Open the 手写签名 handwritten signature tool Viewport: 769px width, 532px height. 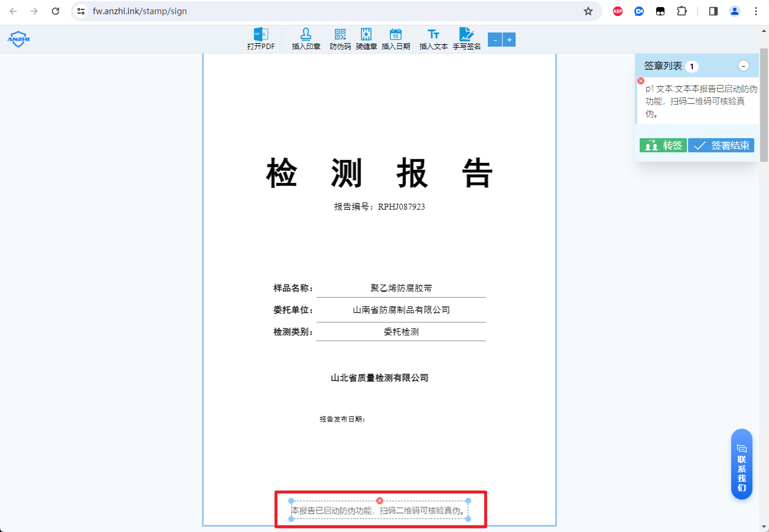[x=467, y=38]
